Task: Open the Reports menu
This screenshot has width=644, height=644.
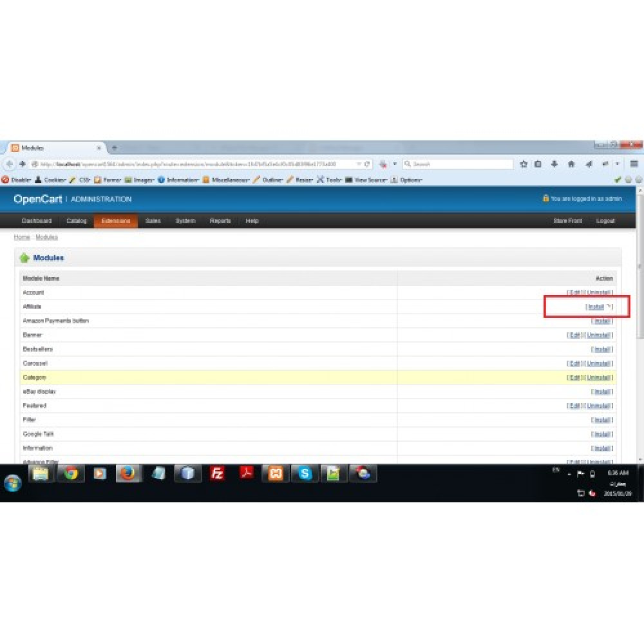Action: pyautogui.click(x=220, y=220)
